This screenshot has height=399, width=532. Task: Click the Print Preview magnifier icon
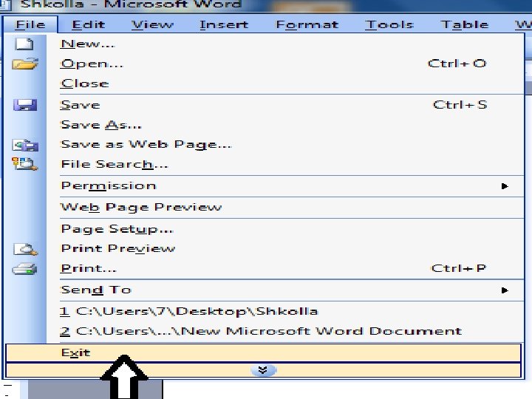pos(25,250)
